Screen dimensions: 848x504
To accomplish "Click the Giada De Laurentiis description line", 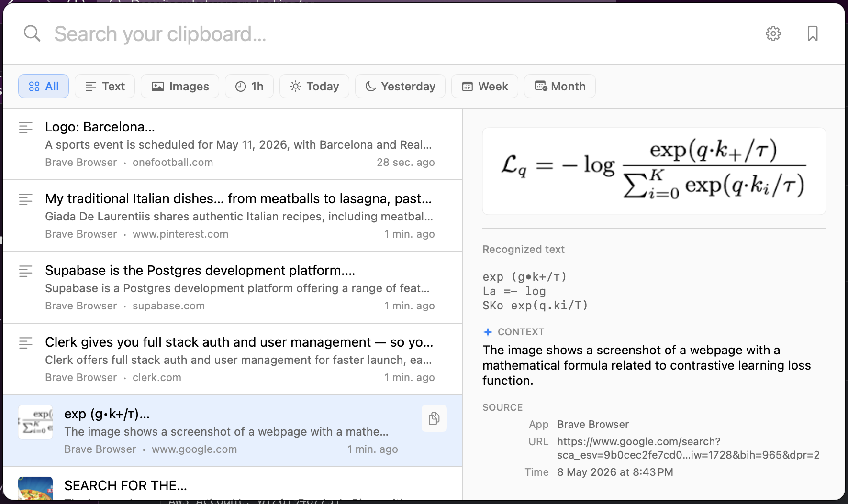I will coord(239,216).
